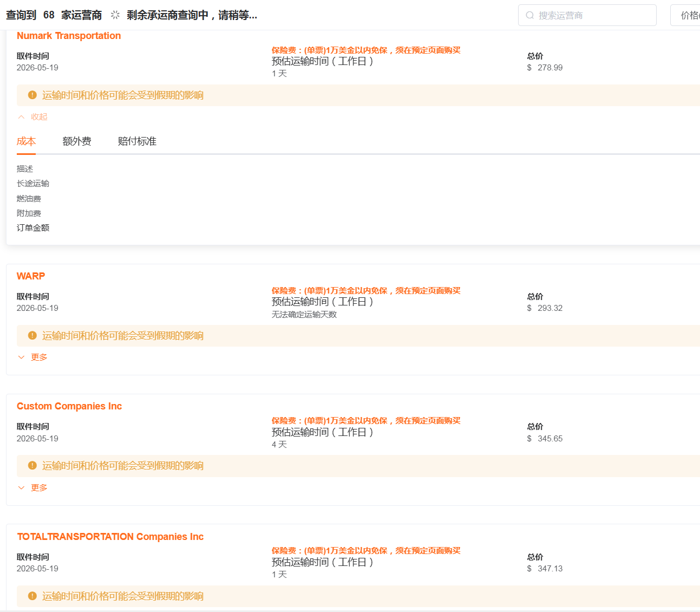Click the 查询到 68 家运营商 heading

point(54,15)
